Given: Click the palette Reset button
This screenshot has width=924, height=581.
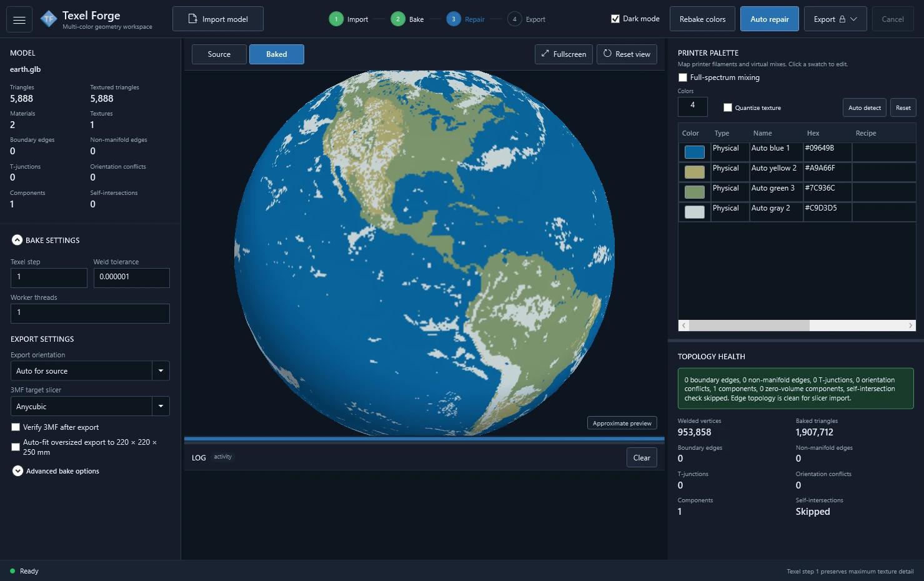Looking at the screenshot, I should click(903, 107).
